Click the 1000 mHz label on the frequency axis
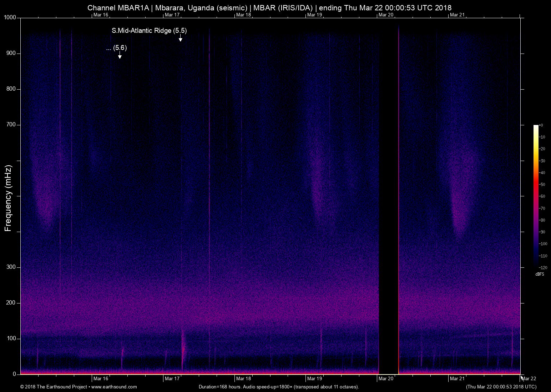The height and width of the screenshot is (392, 551). tap(10, 17)
